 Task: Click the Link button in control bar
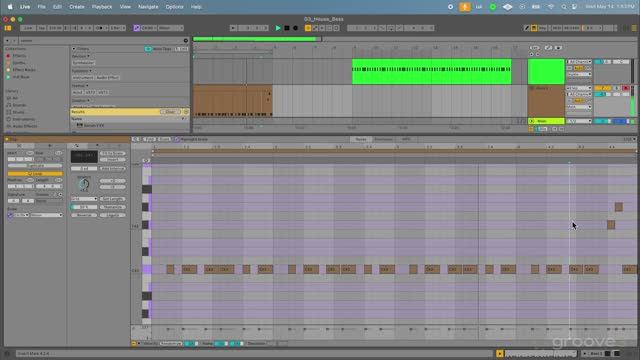pos(28,28)
